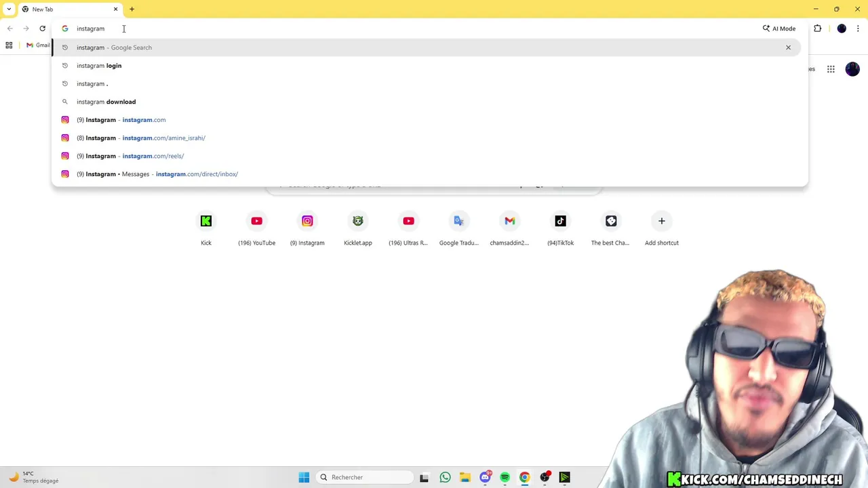This screenshot has width=868, height=488.
Task: Open the (94)TikTok shortcut
Action: (x=560, y=229)
